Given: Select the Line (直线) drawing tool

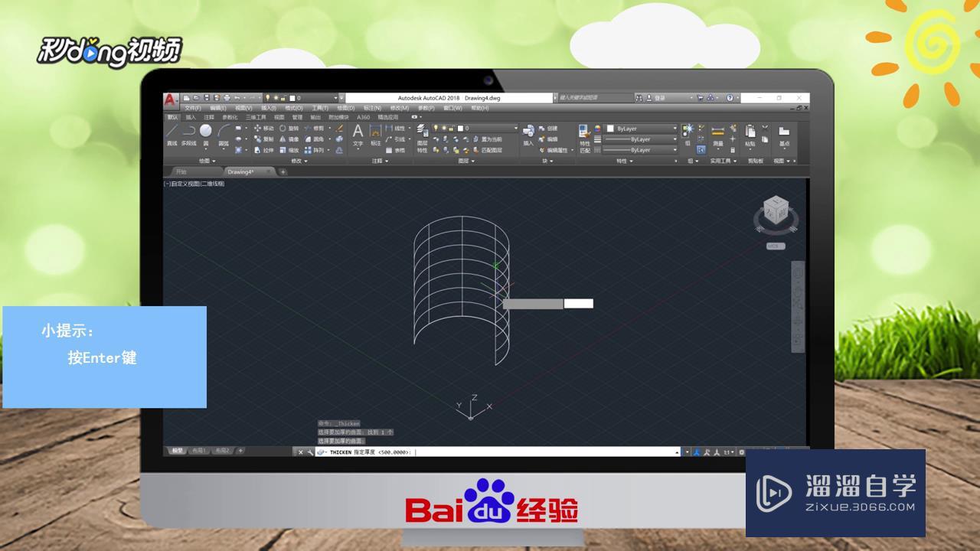Looking at the screenshot, I should pos(172,134).
